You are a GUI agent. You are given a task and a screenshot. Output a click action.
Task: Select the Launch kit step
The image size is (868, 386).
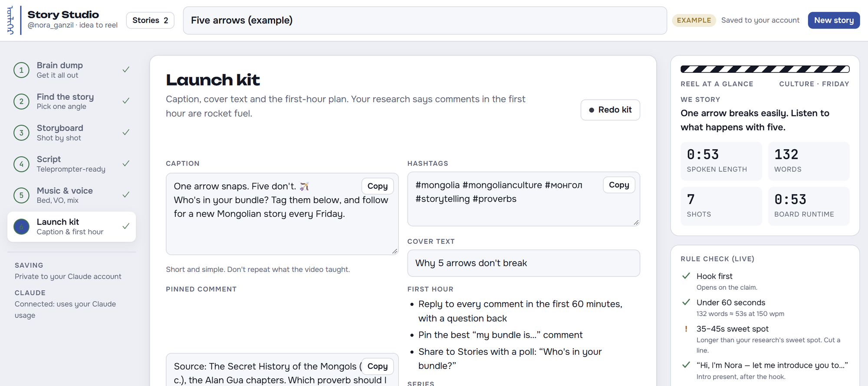pos(72,226)
